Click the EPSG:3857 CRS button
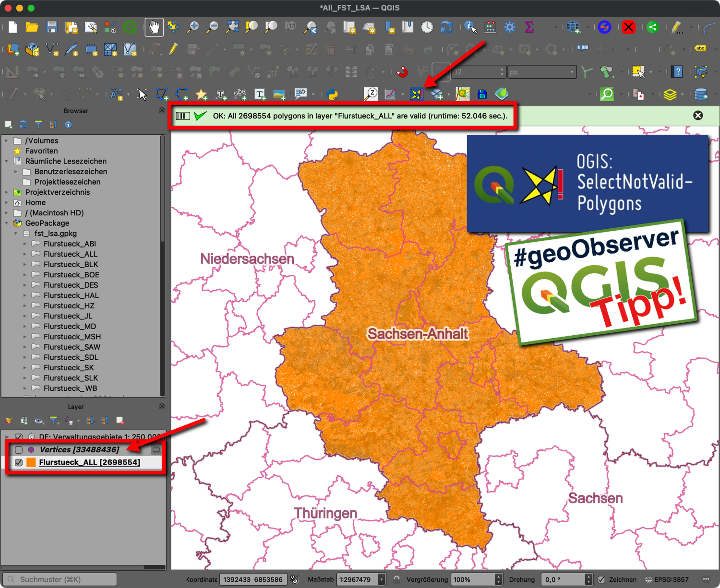720x588 pixels. tap(667, 579)
